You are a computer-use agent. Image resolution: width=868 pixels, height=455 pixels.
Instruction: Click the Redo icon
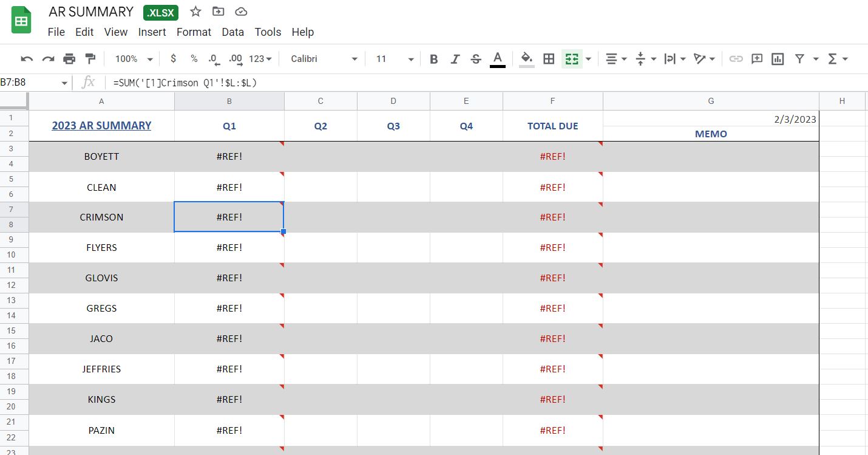click(47, 58)
